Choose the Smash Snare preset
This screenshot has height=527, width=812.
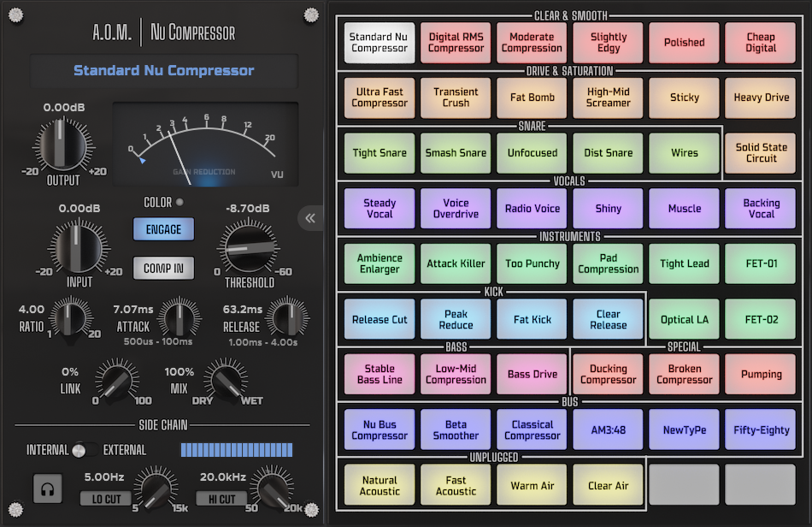456,153
